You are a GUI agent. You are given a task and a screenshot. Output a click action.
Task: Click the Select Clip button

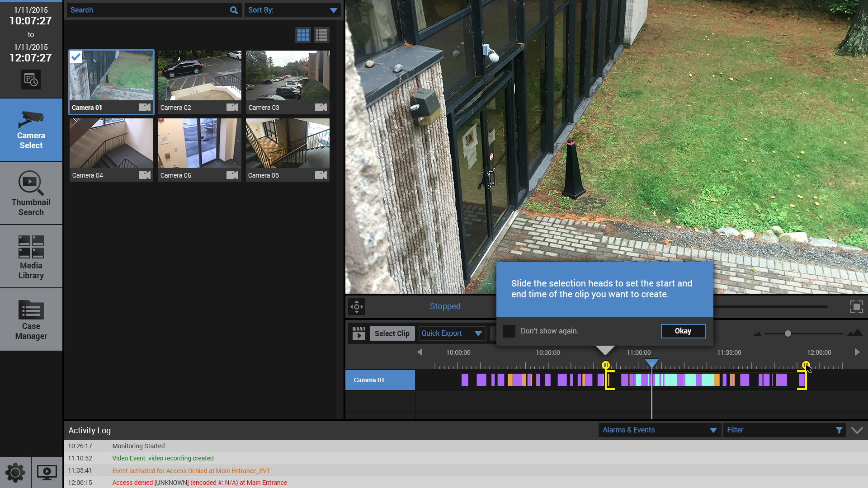point(392,333)
